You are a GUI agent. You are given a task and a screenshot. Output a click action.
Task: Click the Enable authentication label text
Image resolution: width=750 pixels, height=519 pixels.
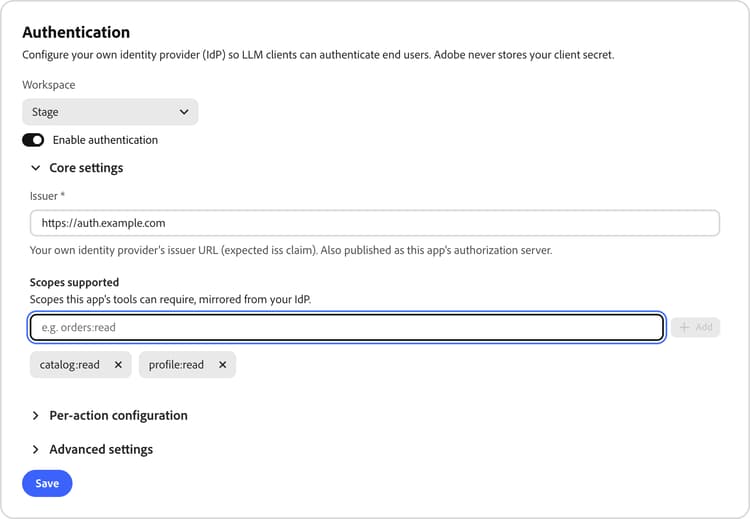click(105, 140)
